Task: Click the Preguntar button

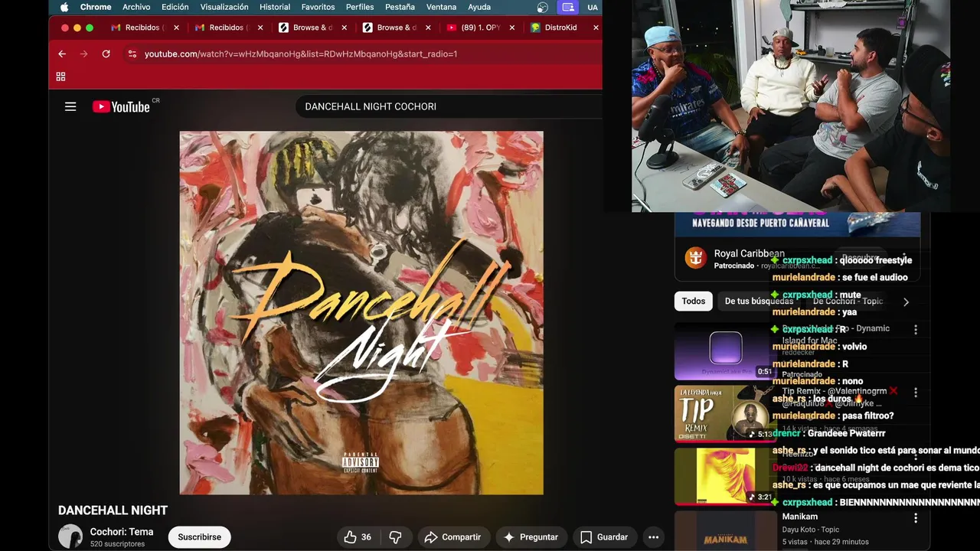Action: click(531, 537)
